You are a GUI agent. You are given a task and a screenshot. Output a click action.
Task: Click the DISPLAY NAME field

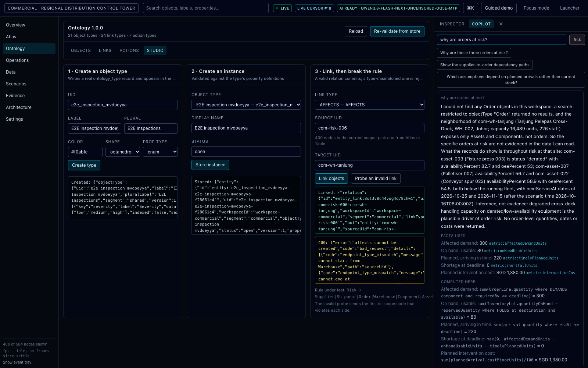[246, 128]
